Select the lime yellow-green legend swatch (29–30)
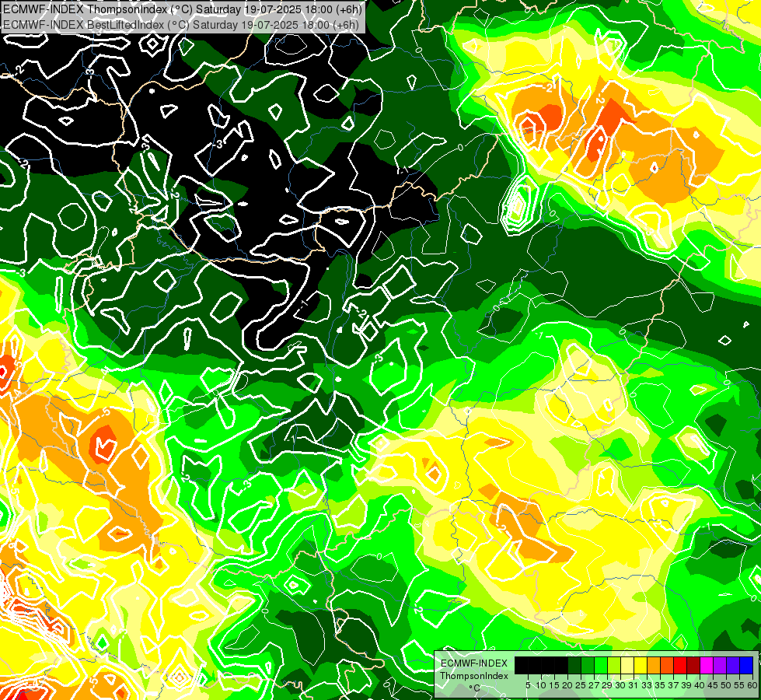Screen dimensions: 761x700 click(x=614, y=665)
